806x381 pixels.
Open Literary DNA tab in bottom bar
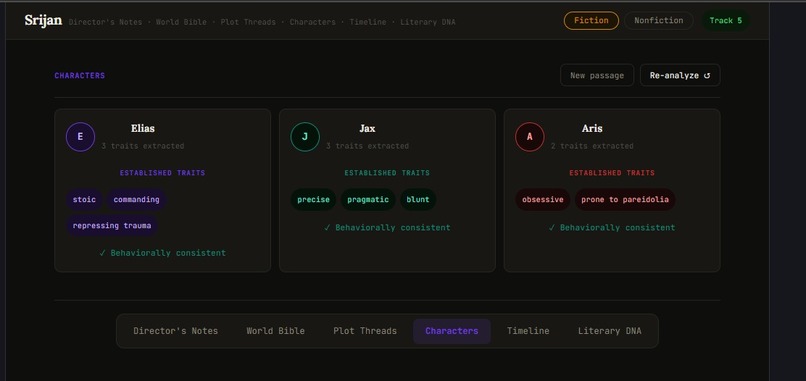610,331
